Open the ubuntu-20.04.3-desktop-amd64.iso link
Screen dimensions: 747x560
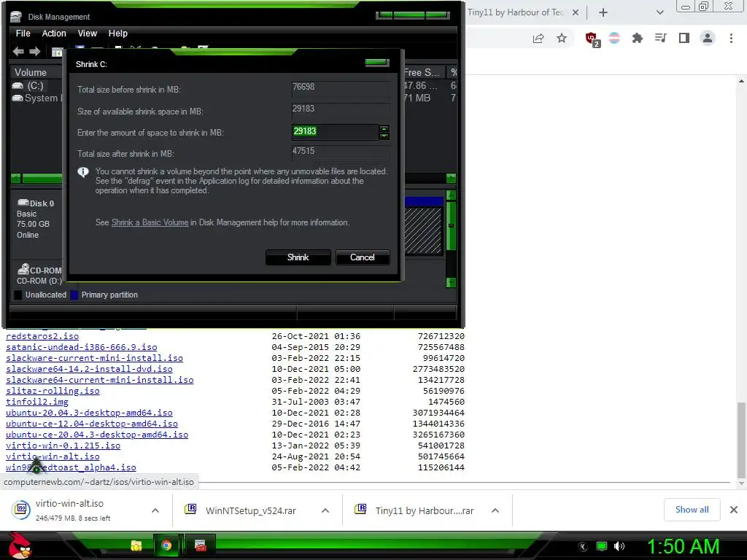(x=89, y=413)
